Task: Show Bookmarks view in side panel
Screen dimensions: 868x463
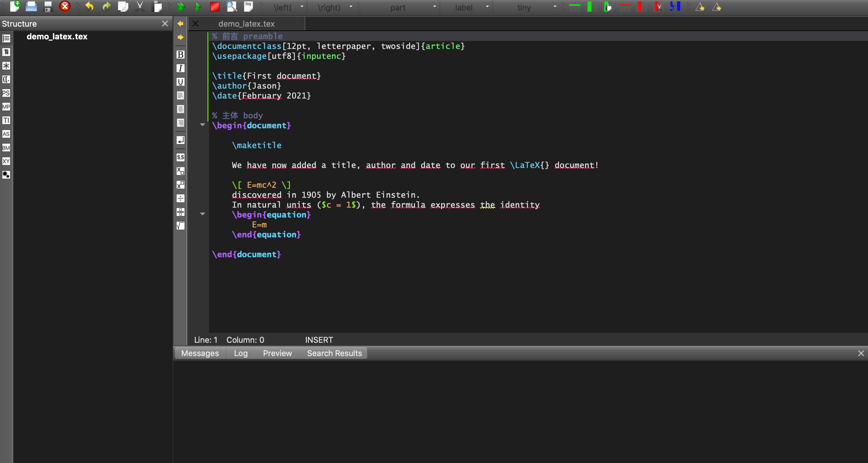Action: pos(6,52)
